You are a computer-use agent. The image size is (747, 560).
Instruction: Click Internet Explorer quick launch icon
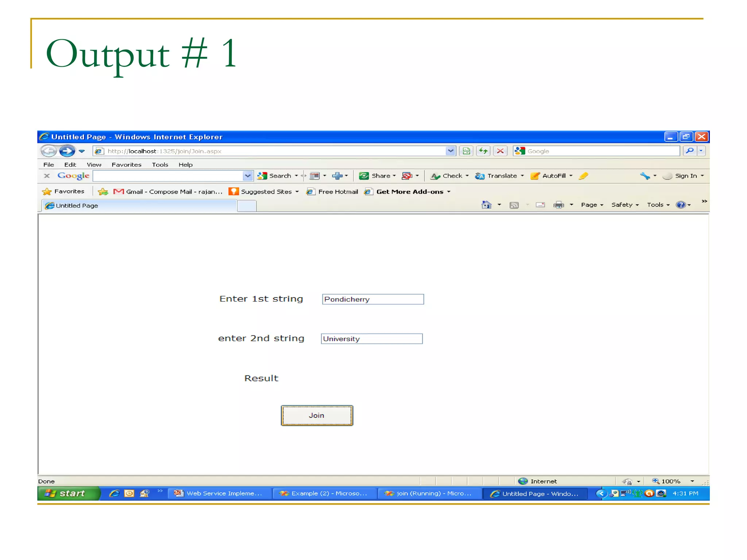[114, 494]
